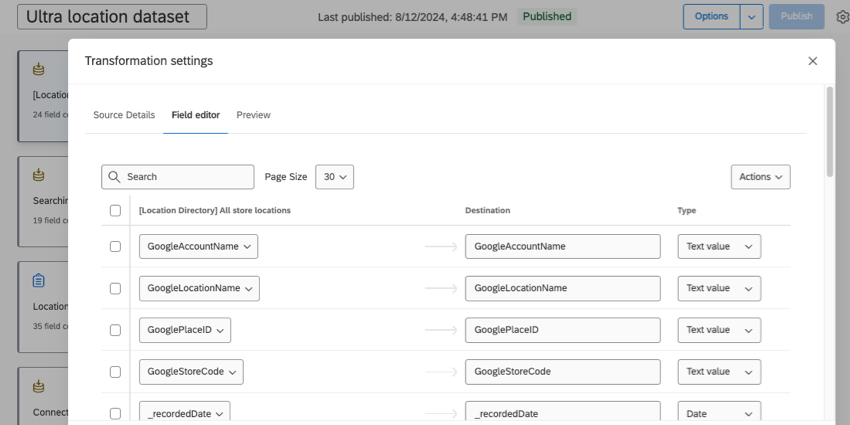The image size is (850, 425).
Task: Open the GoogleLocationName source dropdown
Action: point(199,288)
